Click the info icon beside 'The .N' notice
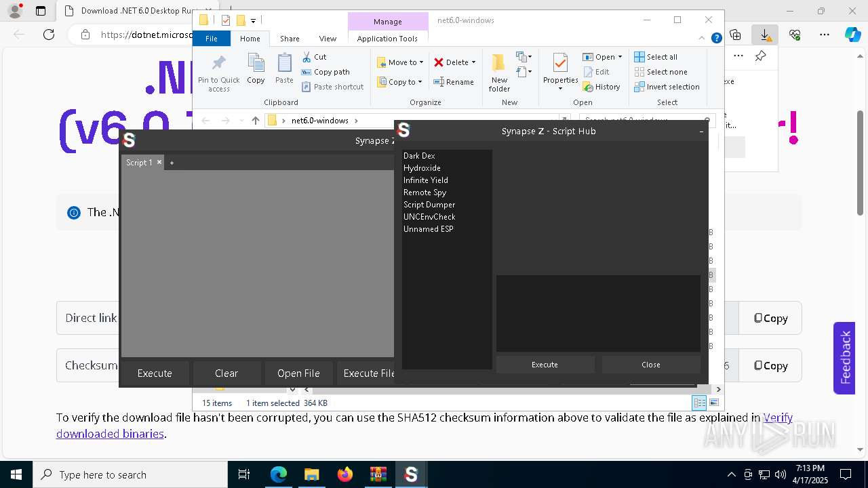Screen dimensions: 868x488 pos(73,213)
